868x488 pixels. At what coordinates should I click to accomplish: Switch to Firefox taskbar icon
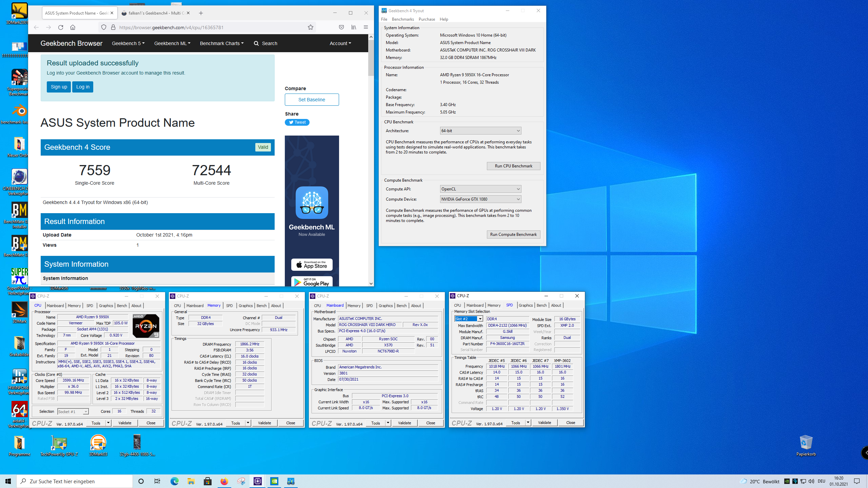pos(224,481)
